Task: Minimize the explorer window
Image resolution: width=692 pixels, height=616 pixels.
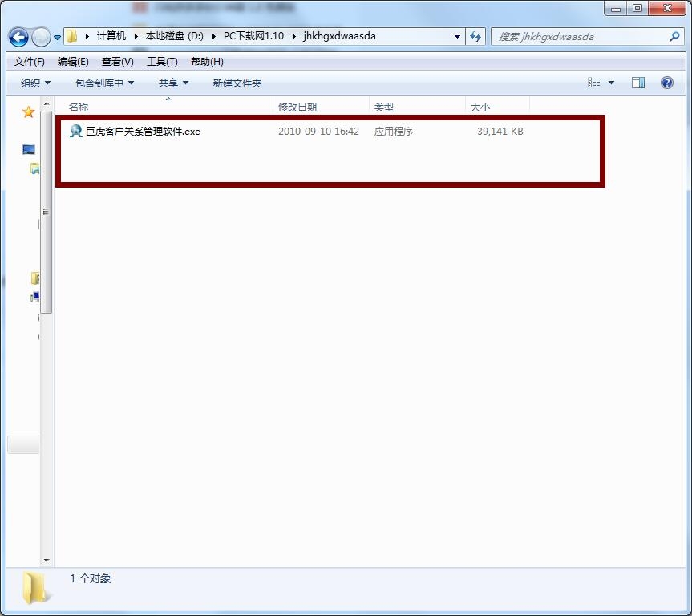Action: pos(616,8)
